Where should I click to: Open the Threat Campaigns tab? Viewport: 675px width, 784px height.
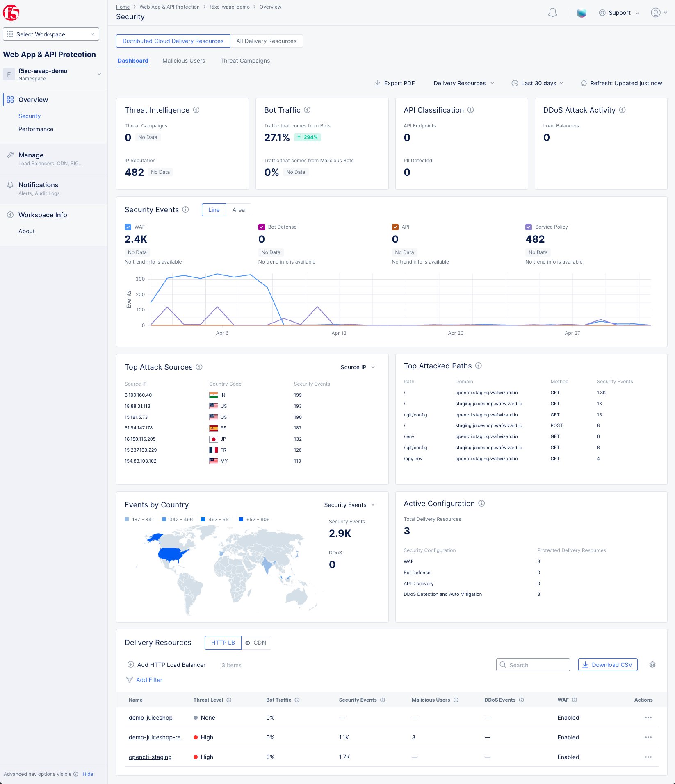coord(245,61)
